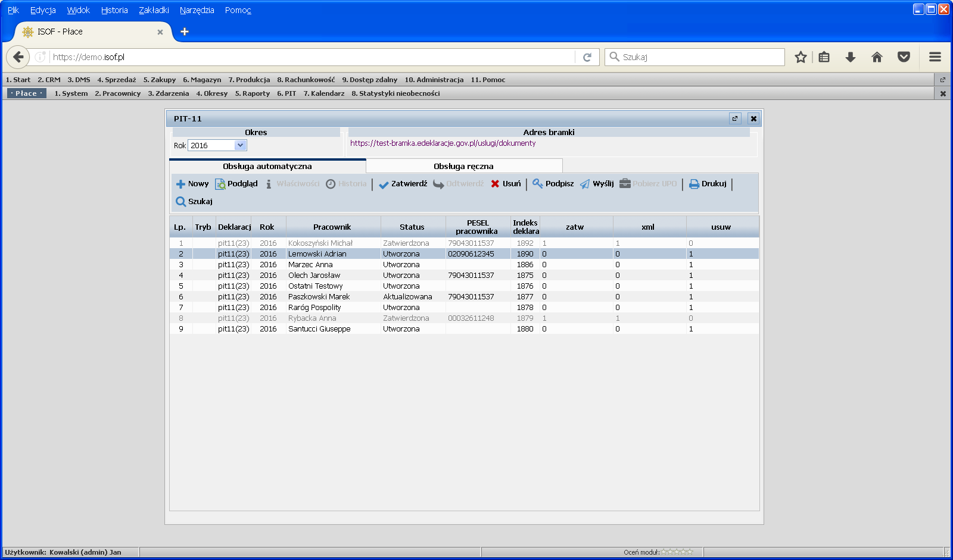953x560 pixels.
Task: Detach main menu bar icon
Action: coord(943,80)
